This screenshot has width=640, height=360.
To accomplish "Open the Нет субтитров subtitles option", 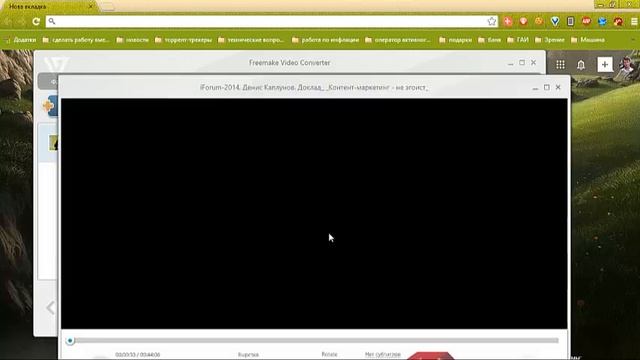I will pyautogui.click(x=382, y=354).
